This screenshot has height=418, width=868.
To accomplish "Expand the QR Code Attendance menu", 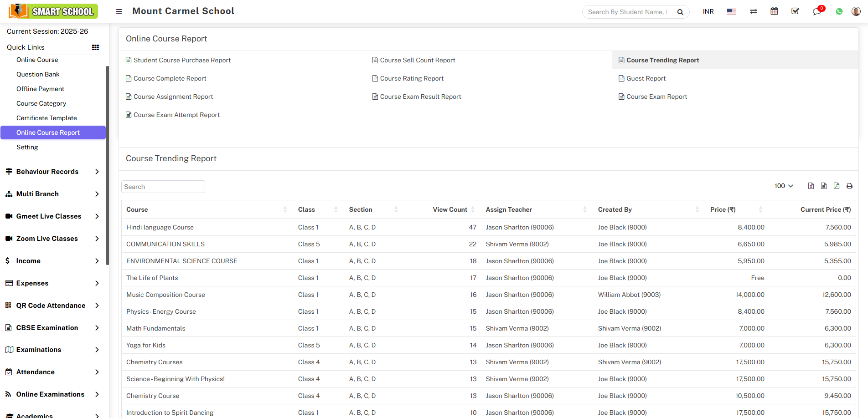I will coord(52,306).
